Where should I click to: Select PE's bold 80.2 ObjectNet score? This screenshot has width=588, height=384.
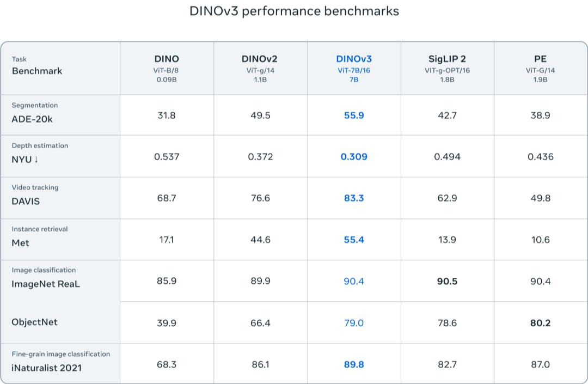tap(540, 323)
